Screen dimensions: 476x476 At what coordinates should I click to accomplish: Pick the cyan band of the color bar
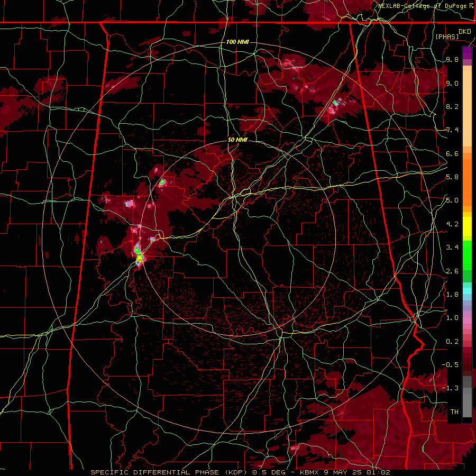pos(467,290)
